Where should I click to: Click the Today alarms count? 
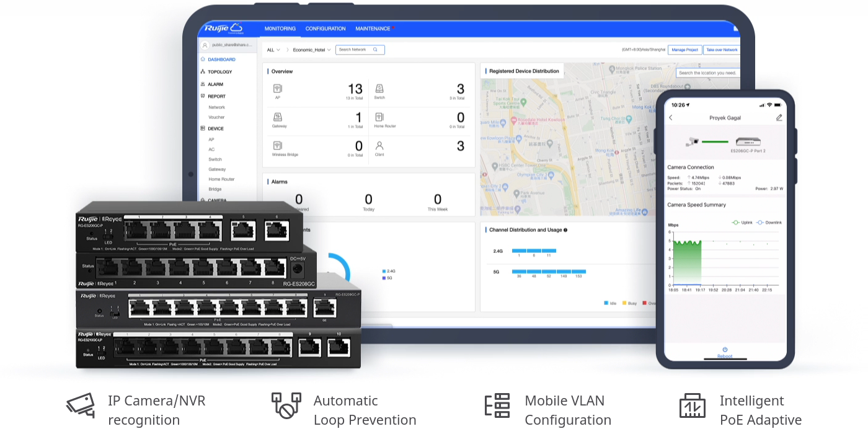click(x=368, y=199)
